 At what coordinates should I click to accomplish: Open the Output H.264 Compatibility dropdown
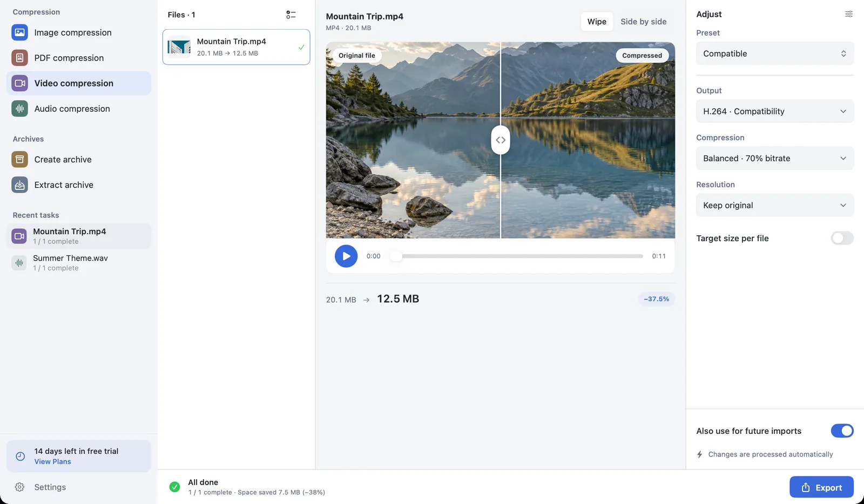(x=775, y=111)
